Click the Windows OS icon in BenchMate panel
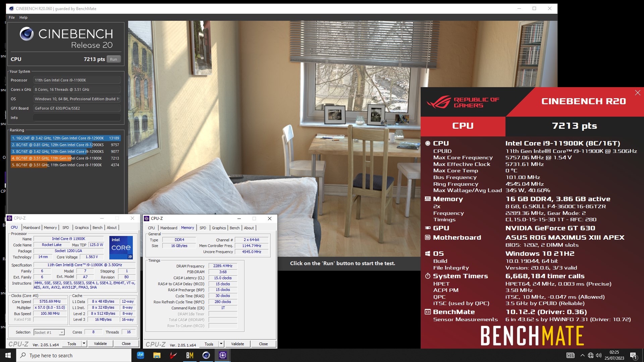 pyautogui.click(x=428, y=254)
